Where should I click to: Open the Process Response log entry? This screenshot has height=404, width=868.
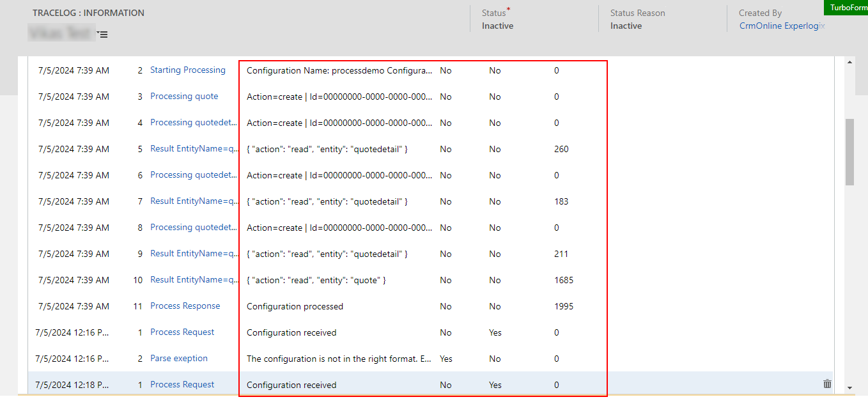185,306
